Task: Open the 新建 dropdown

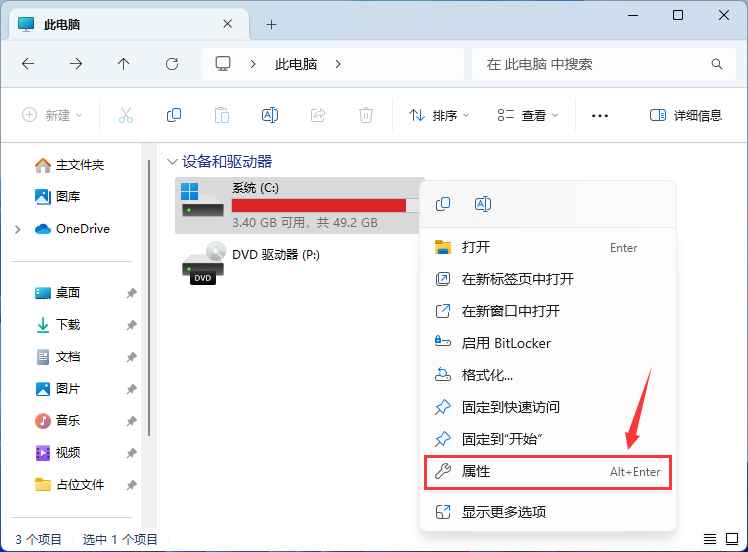Action: click(x=52, y=115)
